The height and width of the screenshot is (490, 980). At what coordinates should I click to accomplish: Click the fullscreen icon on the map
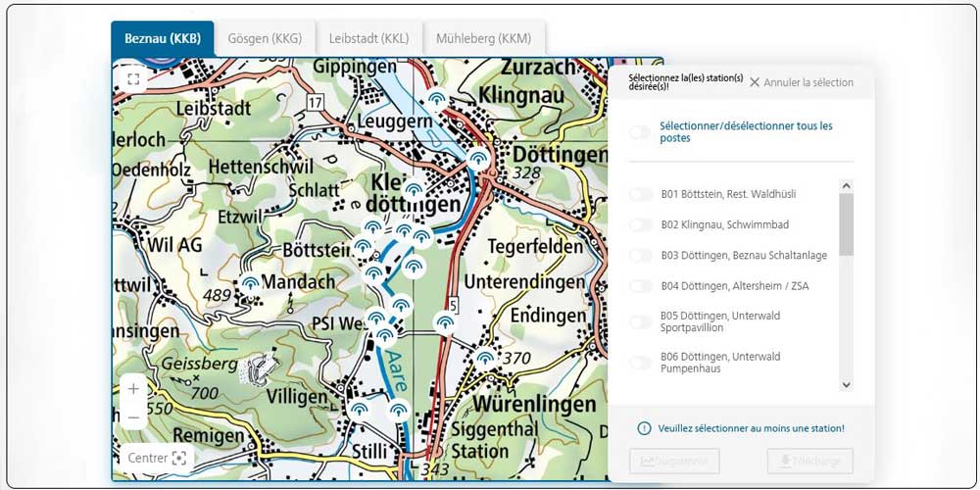point(133,78)
